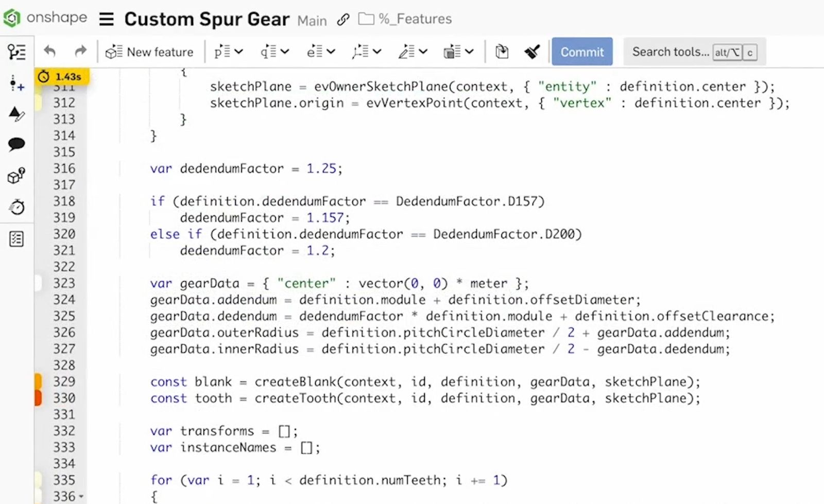Image resolution: width=824 pixels, height=504 pixels.
Task: Click the redo arrow in toolbar
Action: click(x=80, y=51)
